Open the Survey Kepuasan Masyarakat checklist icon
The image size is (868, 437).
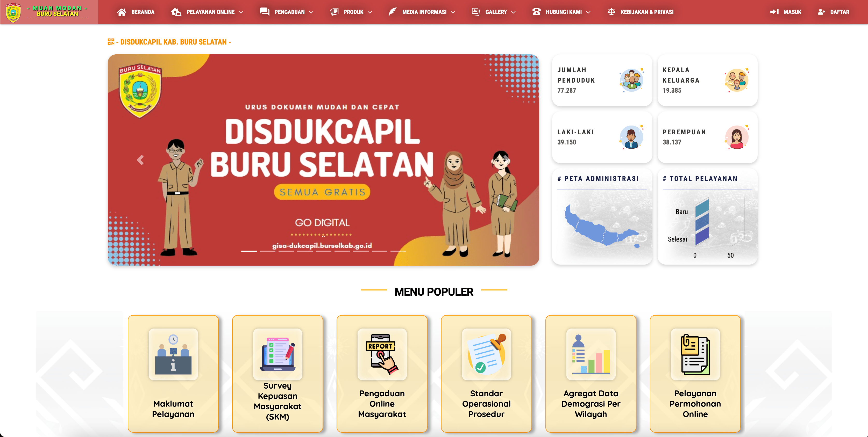pos(278,354)
